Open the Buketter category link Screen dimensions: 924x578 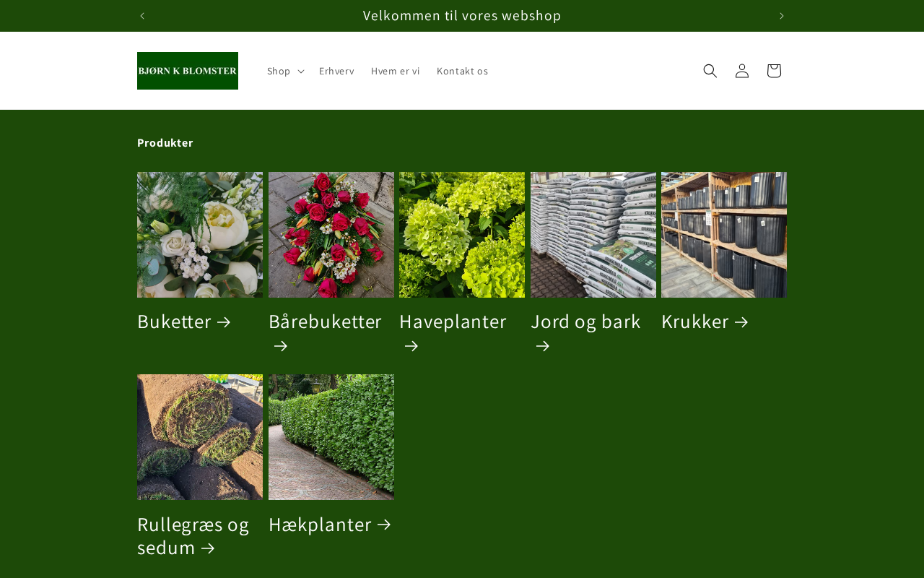tap(184, 322)
